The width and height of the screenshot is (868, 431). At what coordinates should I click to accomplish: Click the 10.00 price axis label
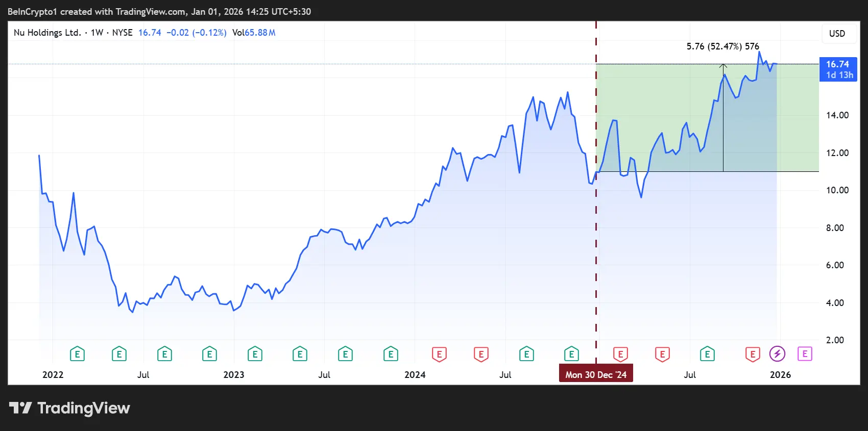coord(837,190)
